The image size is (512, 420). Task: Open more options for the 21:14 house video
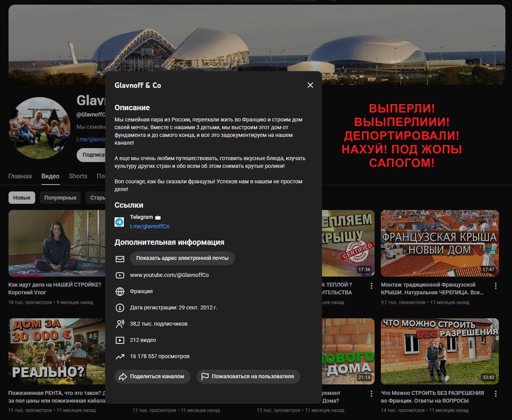[x=371, y=394]
